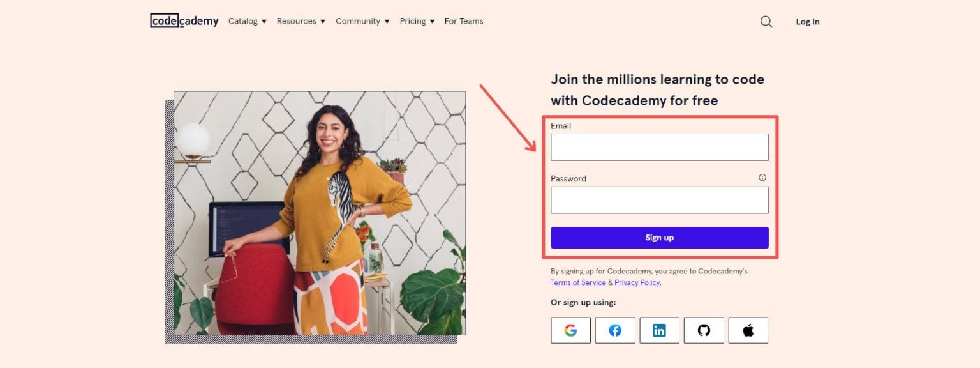This screenshot has width=980, height=368.
Task: Sign up with Apple
Action: pyautogui.click(x=748, y=330)
